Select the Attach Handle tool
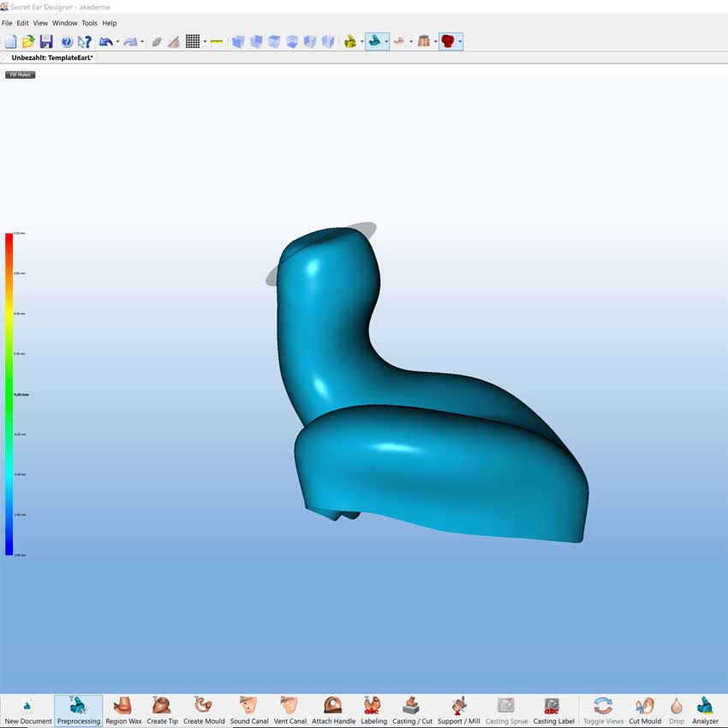This screenshot has width=728, height=728. tap(333, 709)
